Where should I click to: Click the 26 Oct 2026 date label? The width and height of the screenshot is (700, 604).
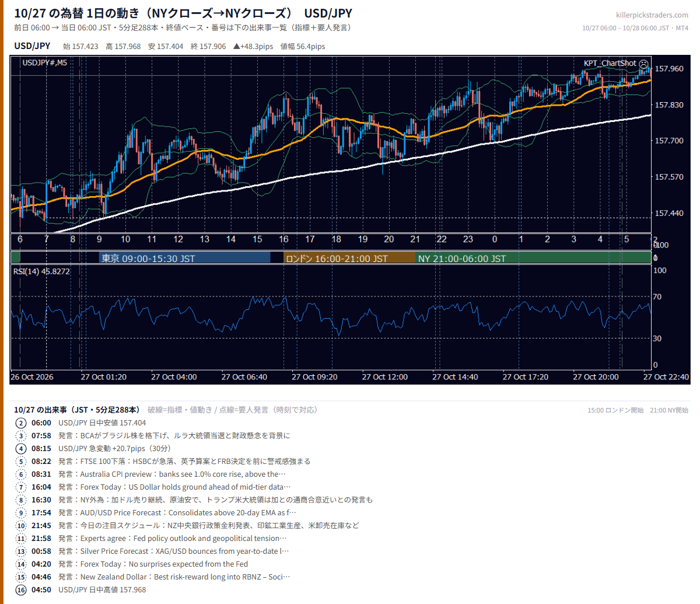pos(32,377)
